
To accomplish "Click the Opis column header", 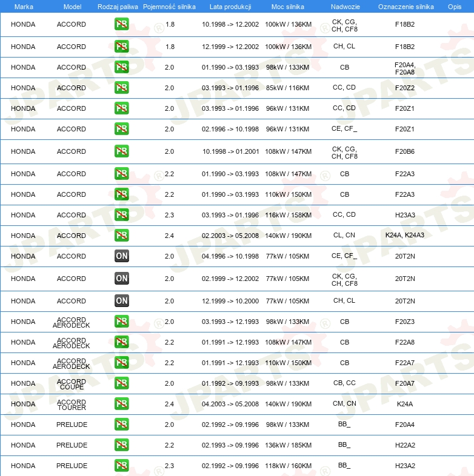I will (455, 7).
